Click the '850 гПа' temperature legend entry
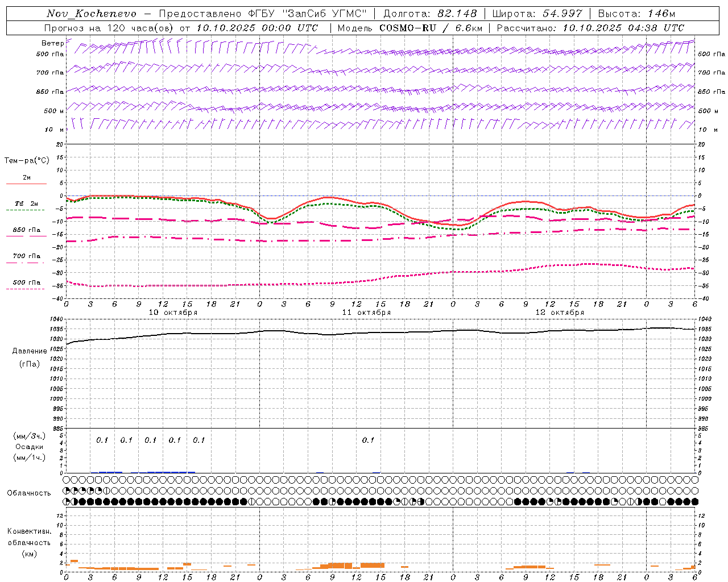This screenshot has height=582, width=728. pyautogui.click(x=27, y=230)
